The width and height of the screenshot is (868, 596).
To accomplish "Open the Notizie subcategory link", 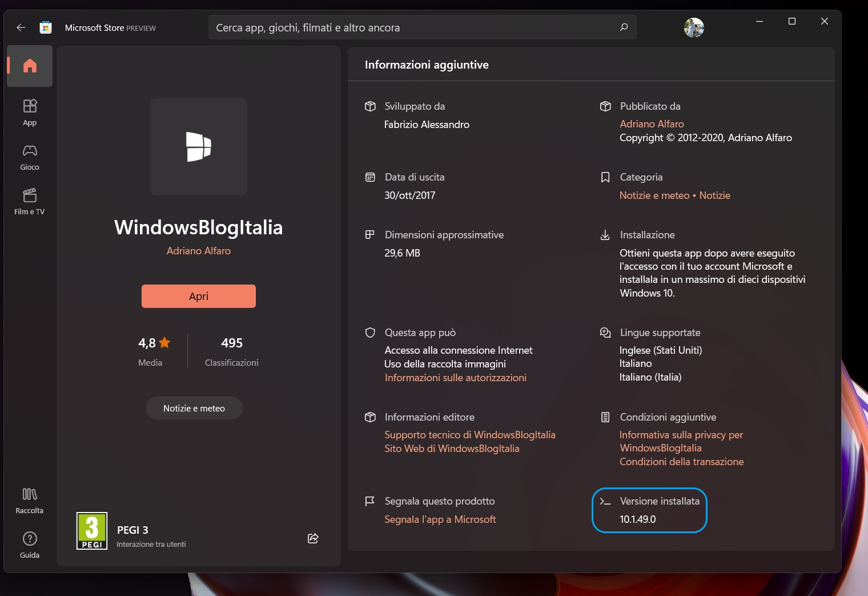I will coord(715,195).
